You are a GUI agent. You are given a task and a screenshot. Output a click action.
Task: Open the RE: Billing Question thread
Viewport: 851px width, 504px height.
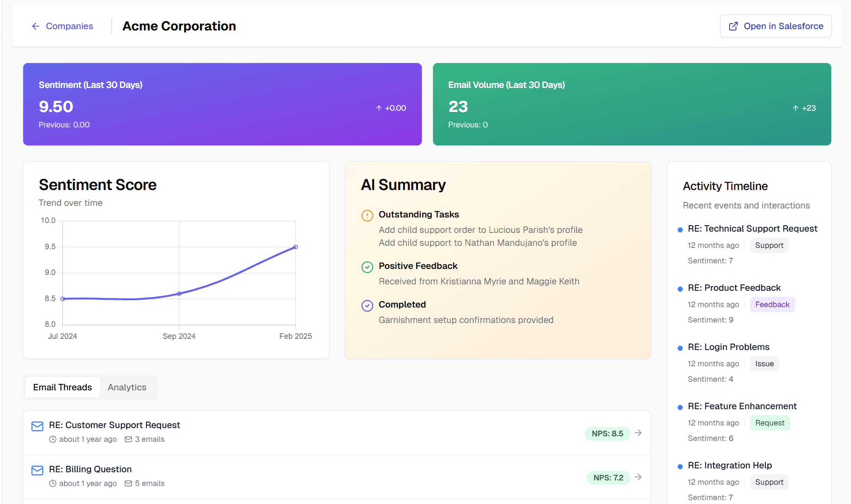click(x=337, y=477)
